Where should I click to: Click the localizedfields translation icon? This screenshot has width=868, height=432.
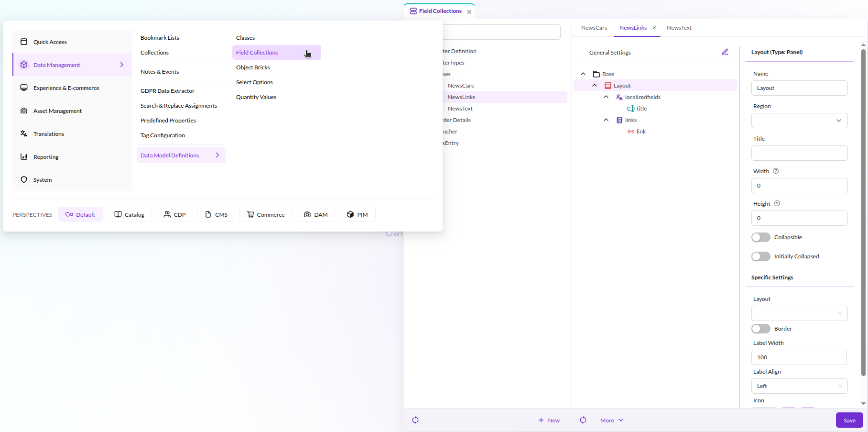[619, 97]
